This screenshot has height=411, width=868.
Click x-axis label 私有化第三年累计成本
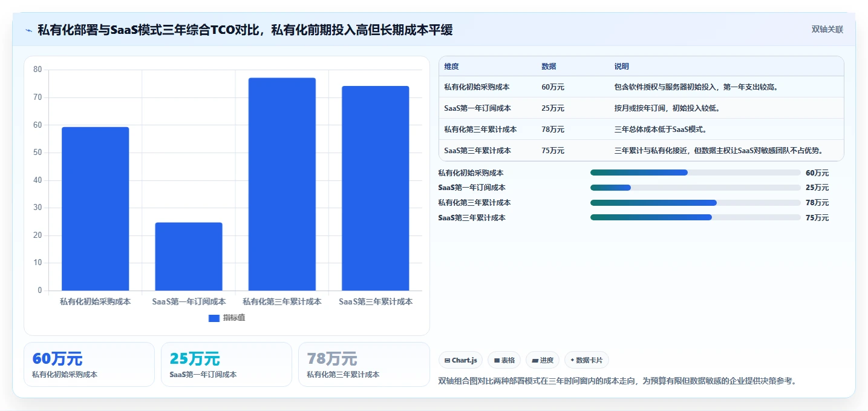tap(282, 301)
